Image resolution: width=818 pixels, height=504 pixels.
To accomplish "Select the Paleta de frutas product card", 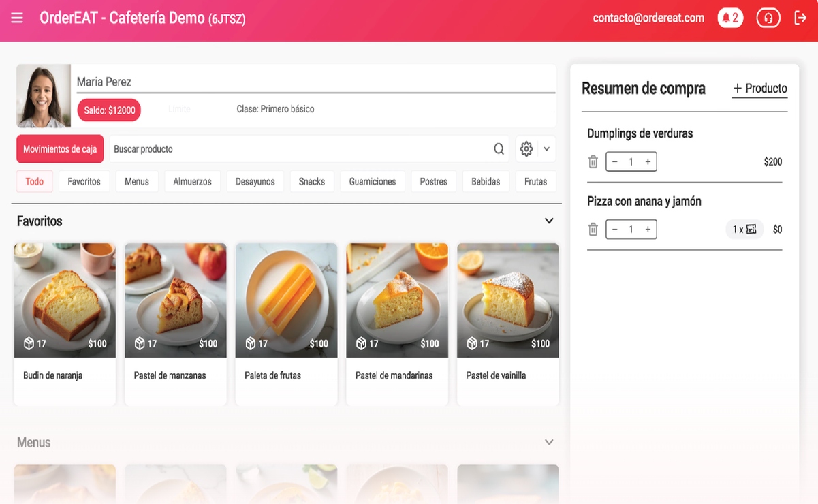I will [x=287, y=324].
